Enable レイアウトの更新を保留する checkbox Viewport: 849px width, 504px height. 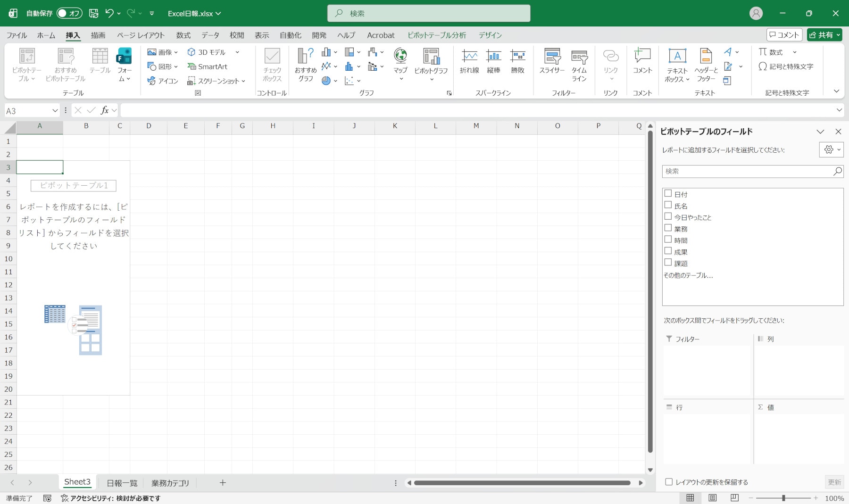[x=669, y=482]
